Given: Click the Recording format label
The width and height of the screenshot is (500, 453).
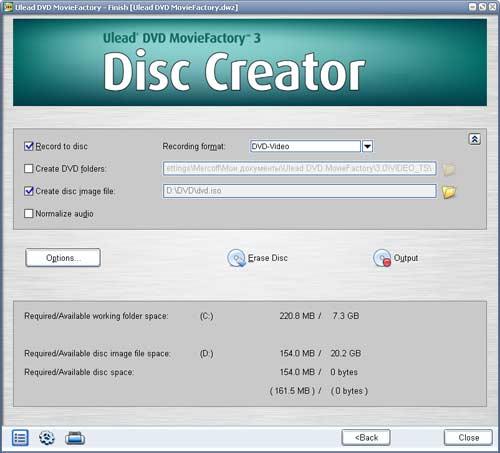Looking at the screenshot, I should 194,146.
